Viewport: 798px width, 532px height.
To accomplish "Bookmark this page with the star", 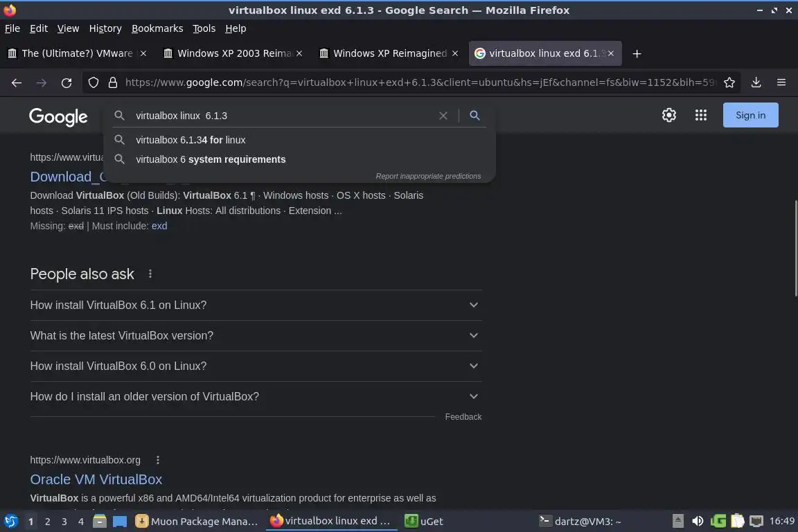I will pos(729,82).
